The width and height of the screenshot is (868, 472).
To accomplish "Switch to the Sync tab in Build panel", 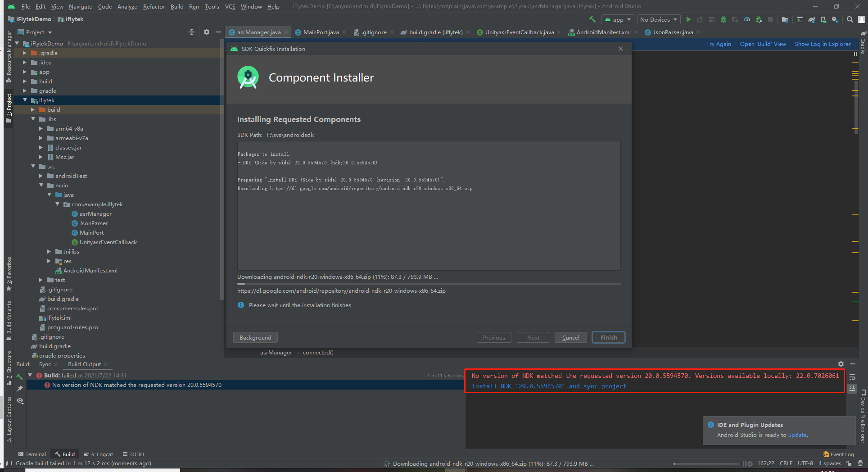I will click(x=45, y=364).
